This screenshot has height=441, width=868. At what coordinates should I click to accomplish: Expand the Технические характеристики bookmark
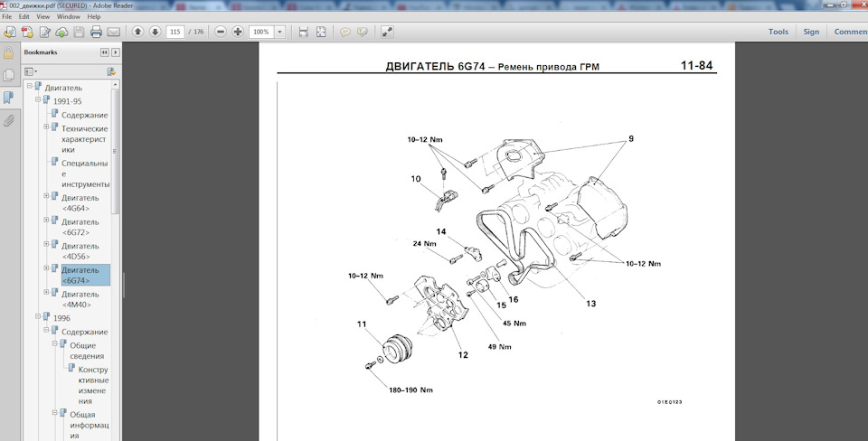[x=46, y=127]
